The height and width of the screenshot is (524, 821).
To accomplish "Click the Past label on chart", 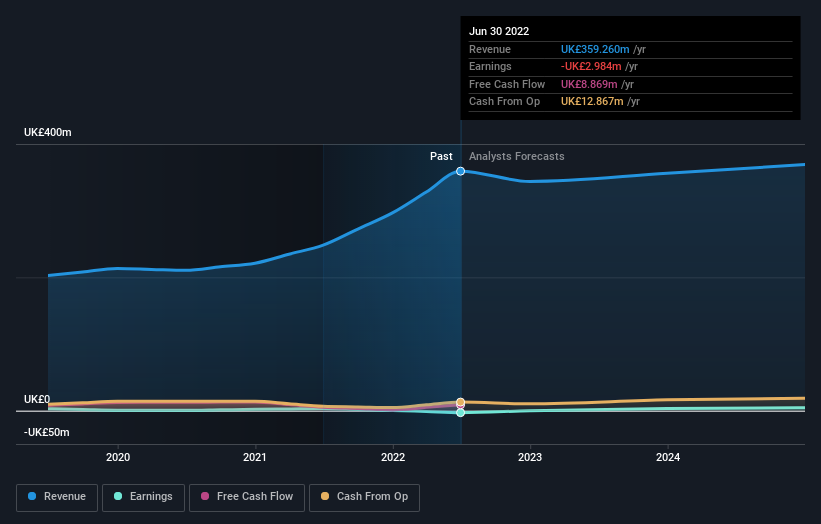I will [441, 157].
